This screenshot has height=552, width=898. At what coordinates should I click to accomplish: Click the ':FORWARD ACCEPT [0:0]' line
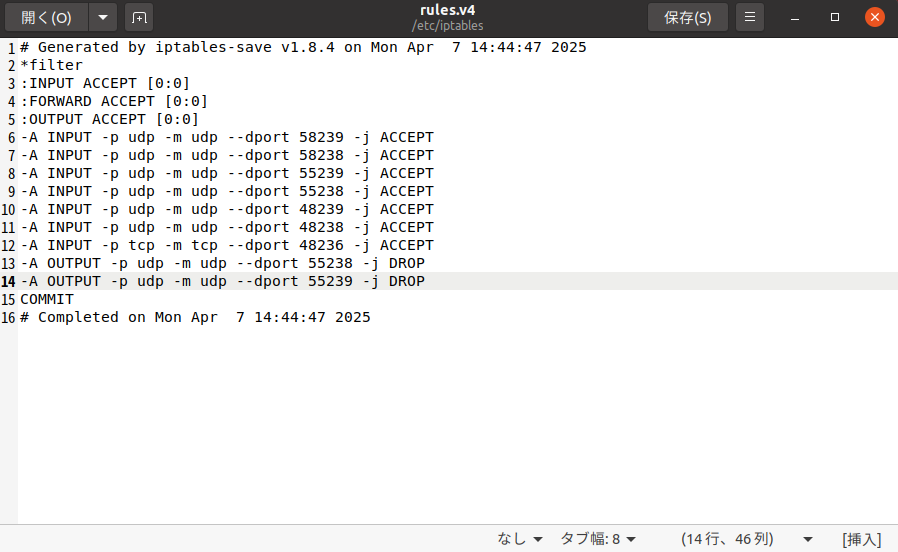pyautogui.click(x=114, y=101)
